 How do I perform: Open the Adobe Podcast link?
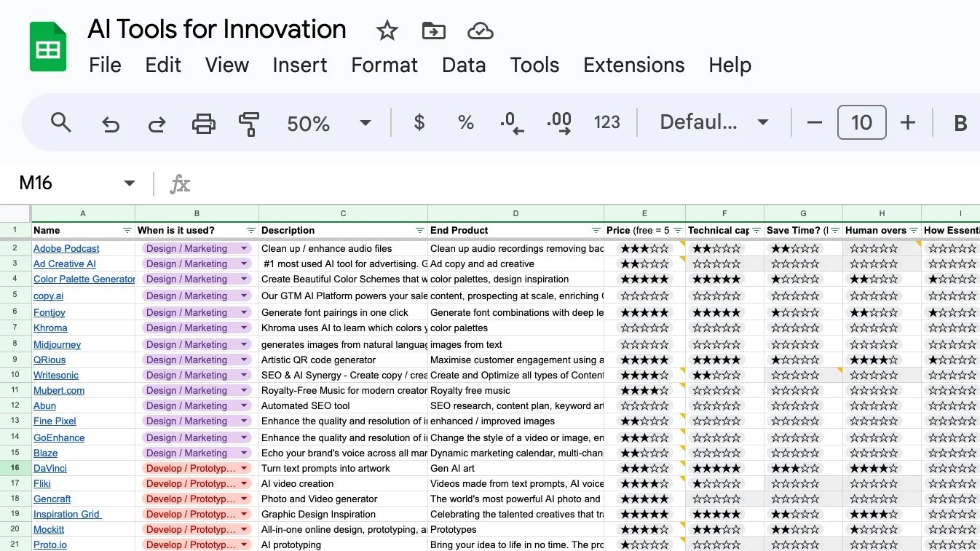[66, 248]
